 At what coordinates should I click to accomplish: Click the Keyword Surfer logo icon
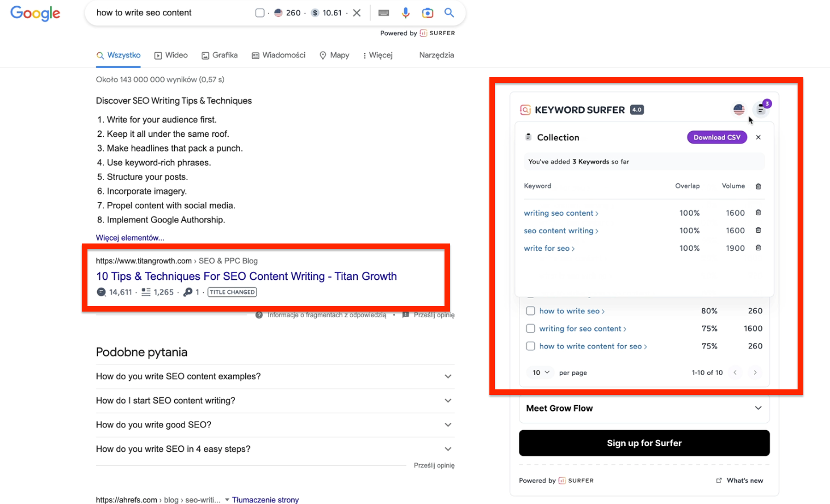(525, 110)
